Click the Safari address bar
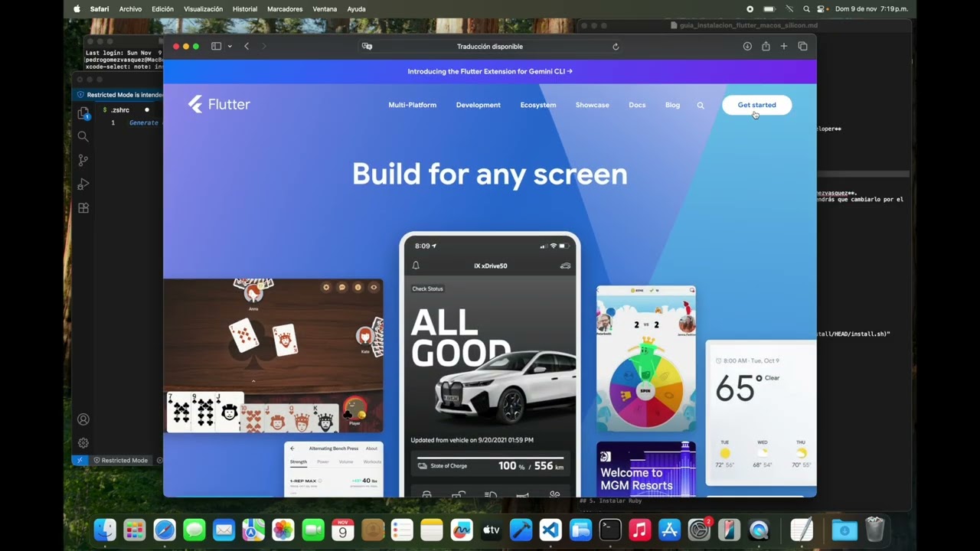Screen dimensions: 980x551 click(490, 47)
